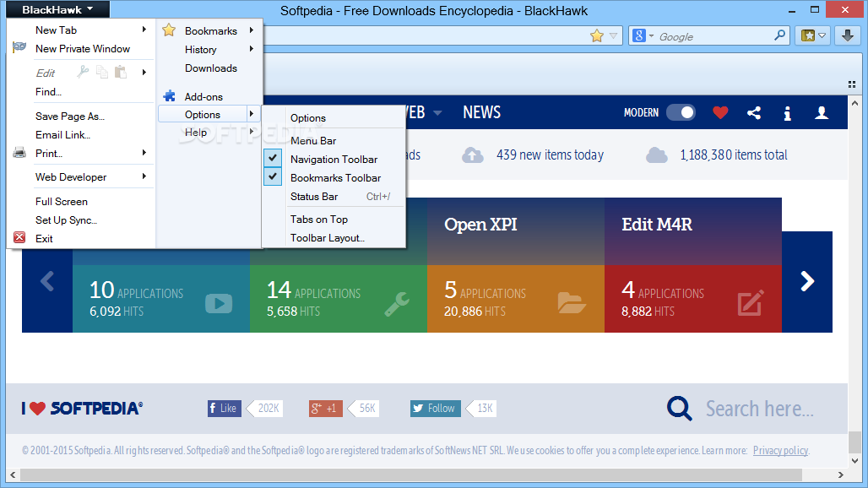Click the horizontal scrollbar track
The height and width of the screenshot is (488, 868).
pyautogui.click(x=426, y=474)
